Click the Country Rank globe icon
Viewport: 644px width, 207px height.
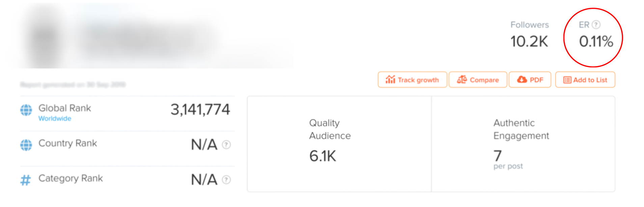(x=26, y=145)
